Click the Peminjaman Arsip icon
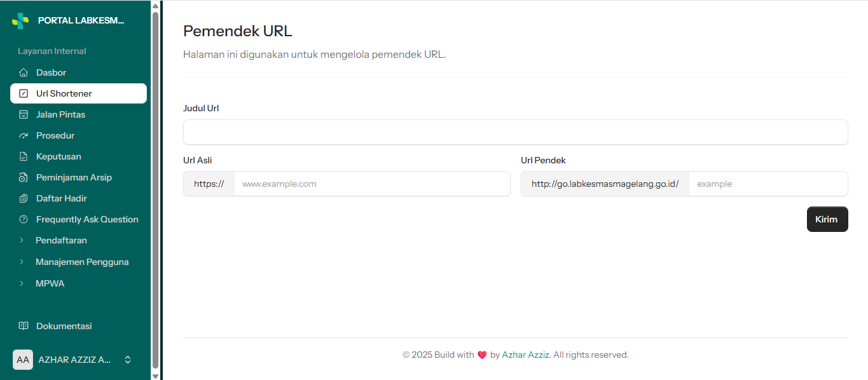Viewport: 868px width, 380px height. point(24,177)
